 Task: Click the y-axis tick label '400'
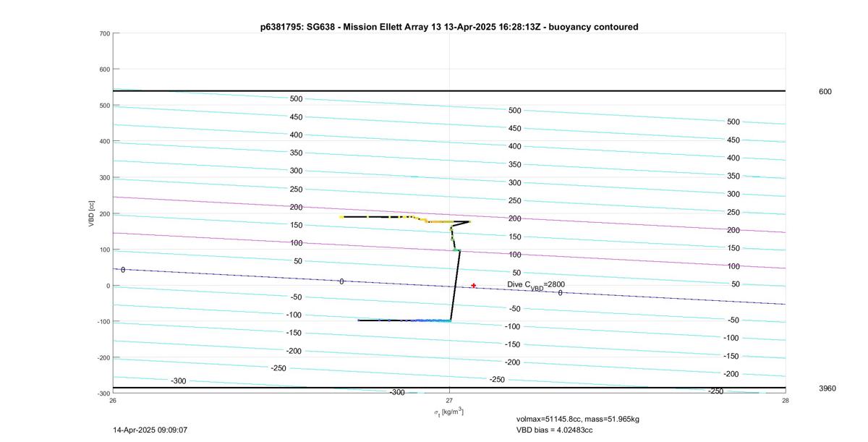[104, 142]
